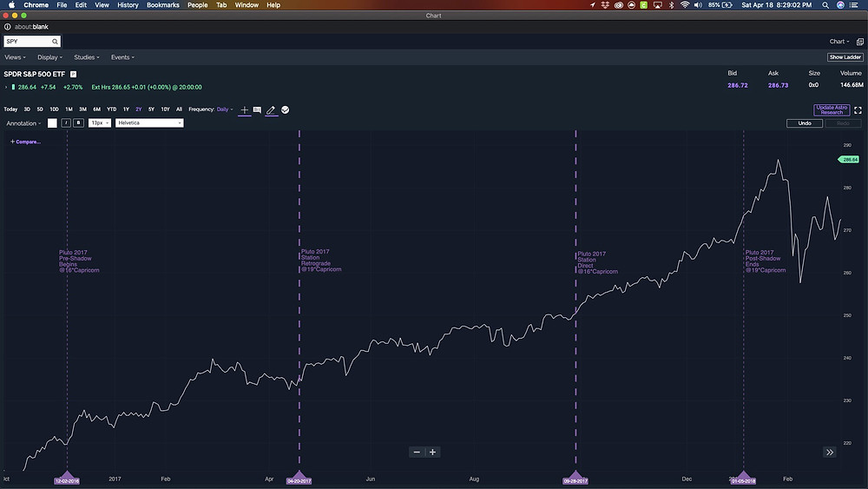Image resolution: width=868 pixels, height=489 pixels.
Task: Click the SPY symbol input field
Action: [x=32, y=42]
